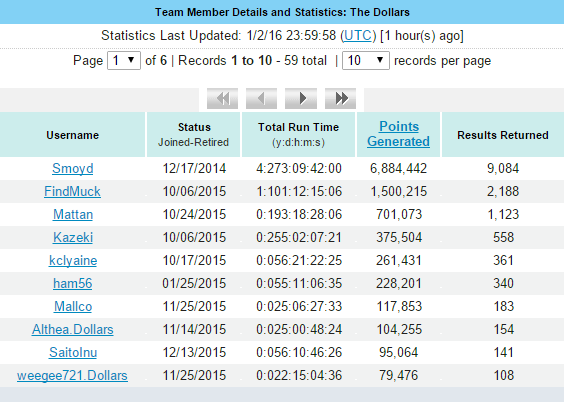
Task: Select the Kazeki username link
Action: (x=73, y=237)
